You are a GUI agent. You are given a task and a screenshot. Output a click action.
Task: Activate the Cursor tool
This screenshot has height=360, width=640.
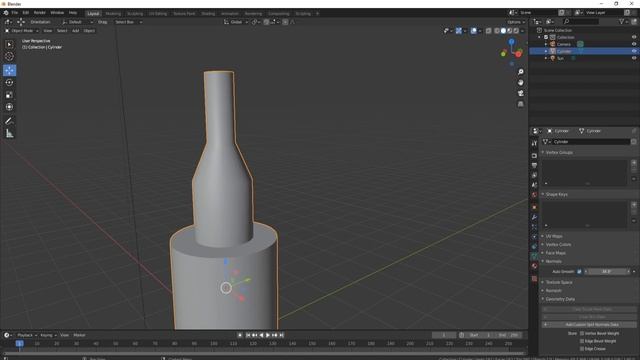[x=9, y=56]
